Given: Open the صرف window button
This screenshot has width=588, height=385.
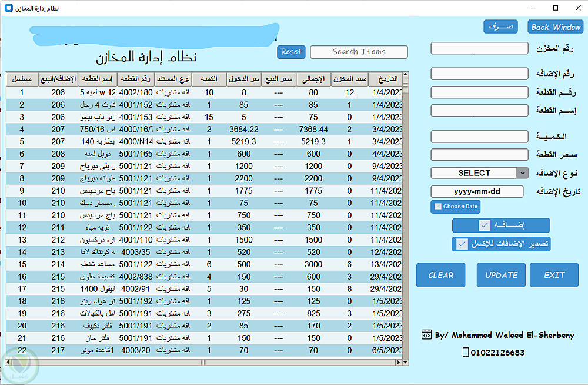Looking at the screenshot, I should 500,26.
